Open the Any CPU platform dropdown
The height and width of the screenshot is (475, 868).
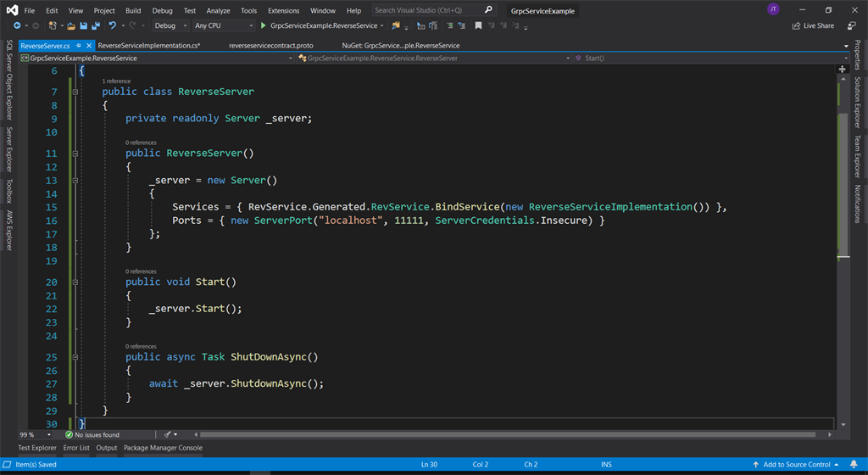pos(223,26)
